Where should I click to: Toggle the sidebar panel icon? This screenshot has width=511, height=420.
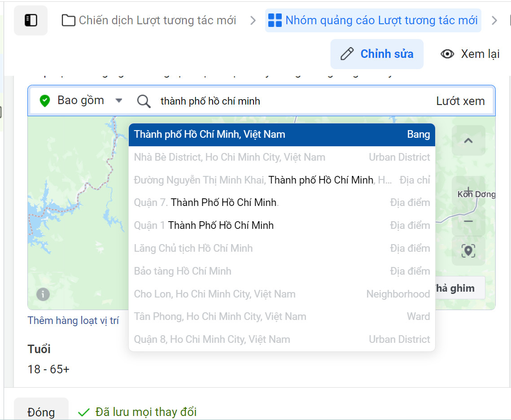(x=31, y=20)
